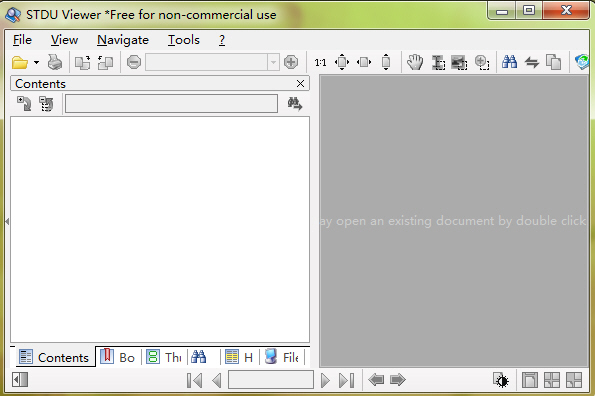Screen dimensions: 595x396
Task: Fit page width icon
Action: pos(364,62)
